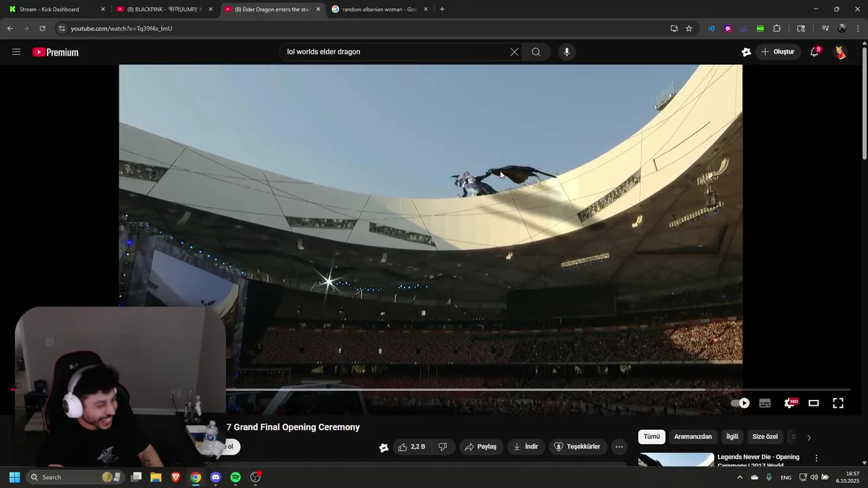
Task: View site information icon in address bar
Action: tap(62, 28)
